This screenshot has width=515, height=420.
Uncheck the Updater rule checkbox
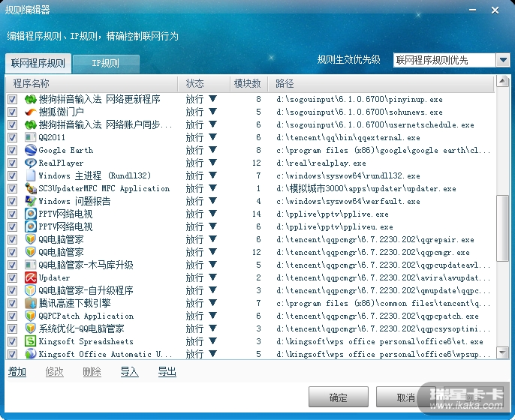pyautogui.click(x=13, y=277)
